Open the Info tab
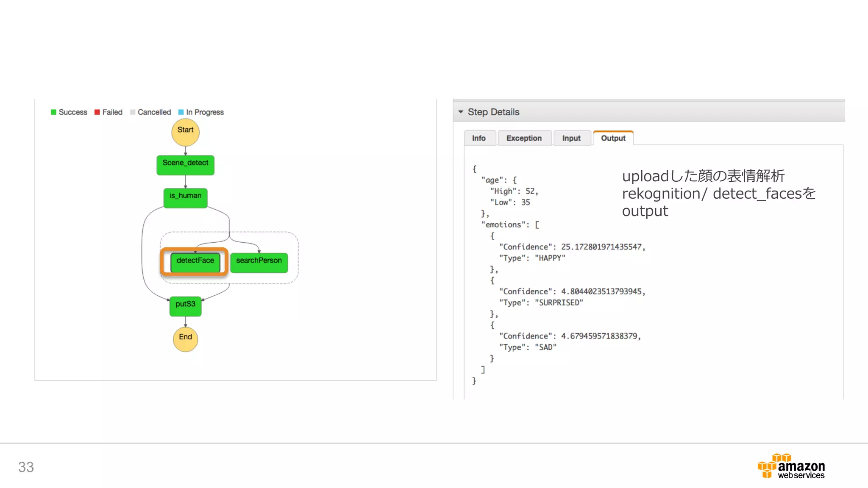868x488 pixels. point(479,138)
